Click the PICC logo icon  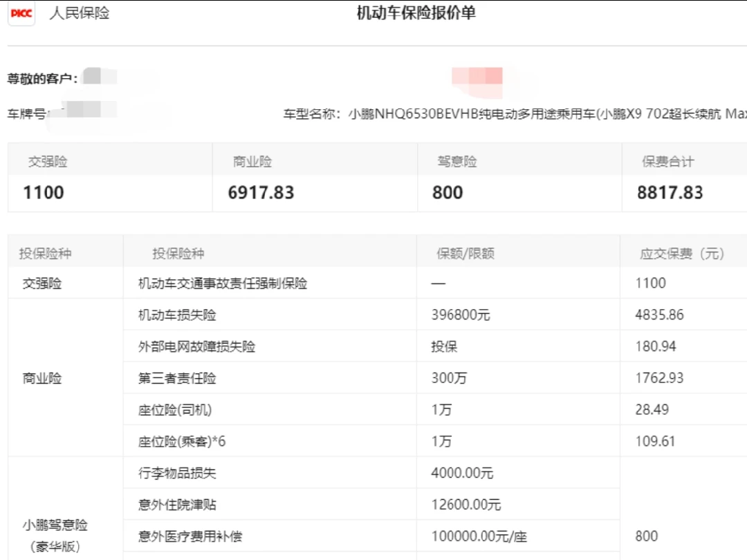[x=21, y=13]
